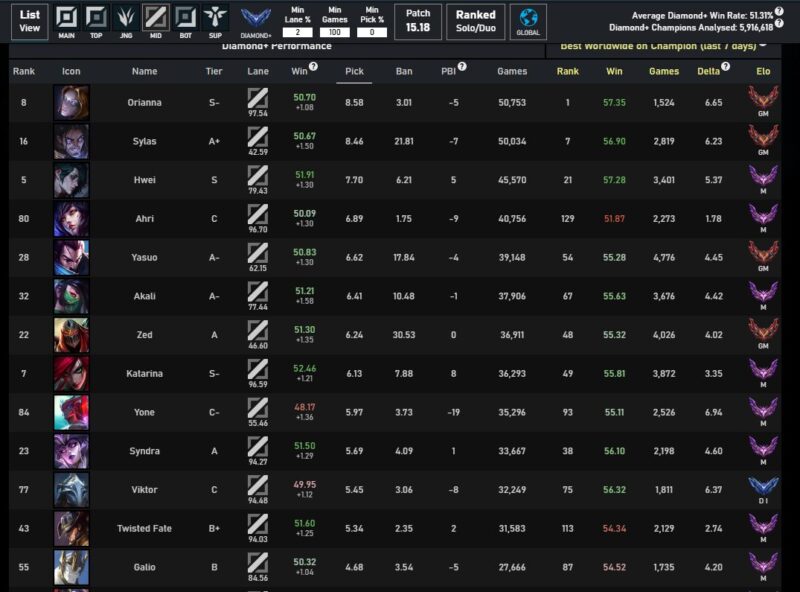Sort table by Pick column header
Screen dimensions: 800x592
(354, 71)
